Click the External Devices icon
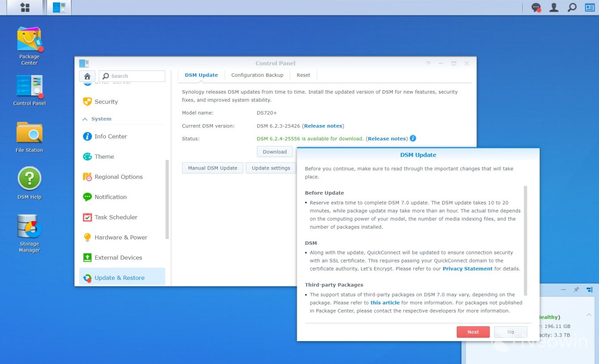The width and height of the screenshot is (599, 364). [x=88, y=257]
